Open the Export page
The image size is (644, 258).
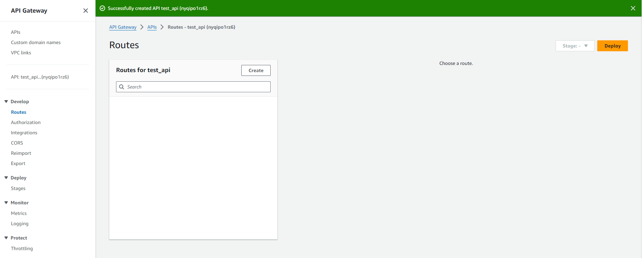pos(18,163)
